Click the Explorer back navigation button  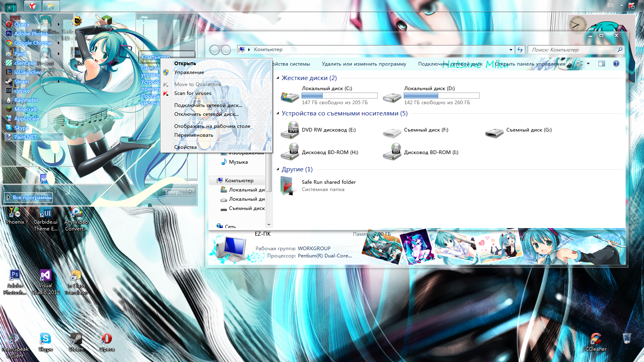pos(215,50)
